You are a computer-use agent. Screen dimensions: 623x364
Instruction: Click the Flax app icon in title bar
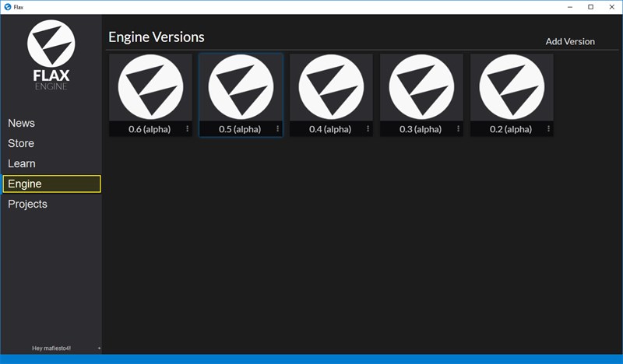coord(8,7)
